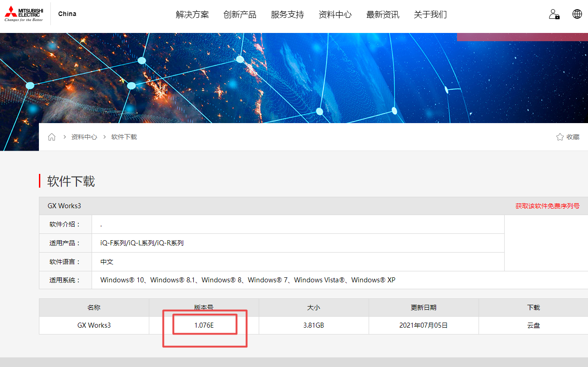Image resolution: width=588 pixels, height=367 pixels.
Task: Click 资料中心 in the breadcrumb trail
Action: (x=84, y=137)
